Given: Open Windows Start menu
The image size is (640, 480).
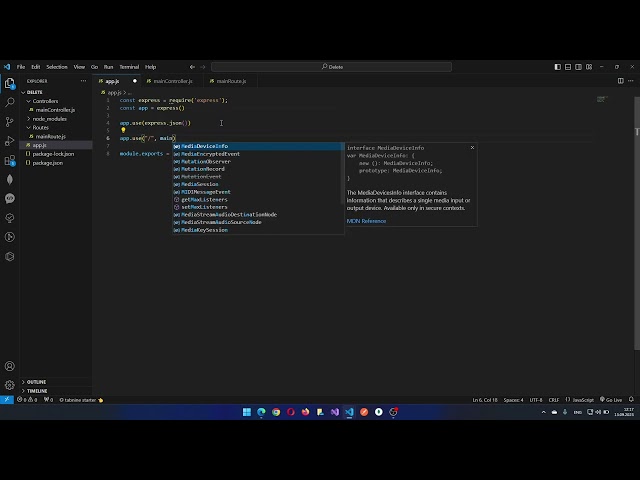Looking at the screenshot, I should click(247, 412).
